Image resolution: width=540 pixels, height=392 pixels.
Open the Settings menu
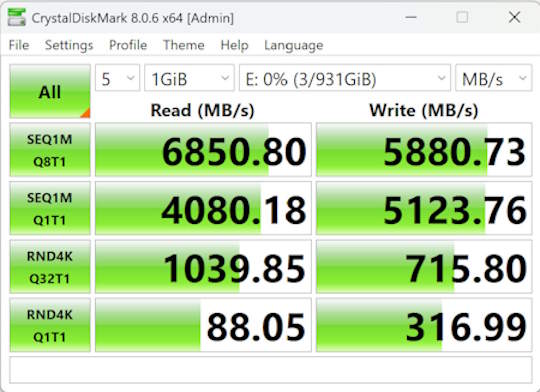pos(69,45)
